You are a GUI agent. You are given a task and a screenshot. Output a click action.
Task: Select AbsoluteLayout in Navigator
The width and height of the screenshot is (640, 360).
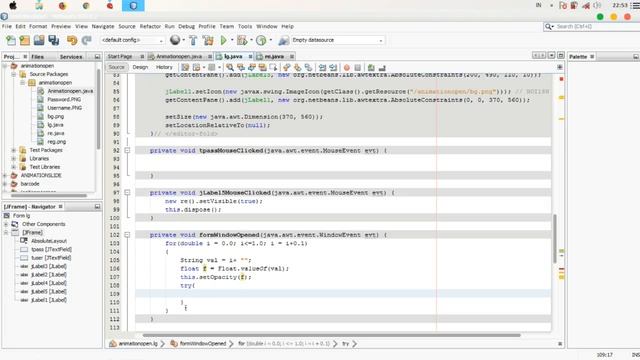[49, 241]
